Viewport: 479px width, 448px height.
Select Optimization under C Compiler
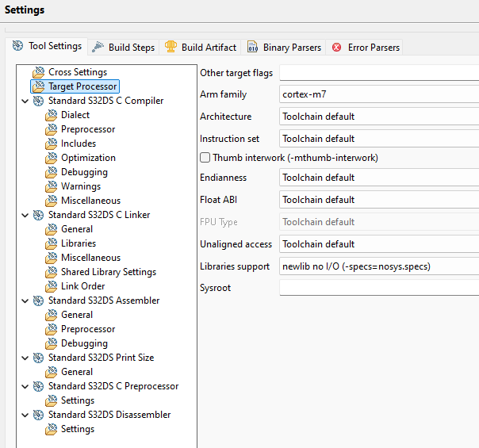(88, 158)
